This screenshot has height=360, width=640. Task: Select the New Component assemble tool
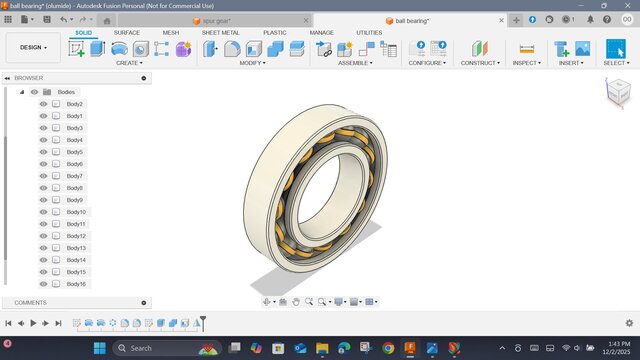344,49
